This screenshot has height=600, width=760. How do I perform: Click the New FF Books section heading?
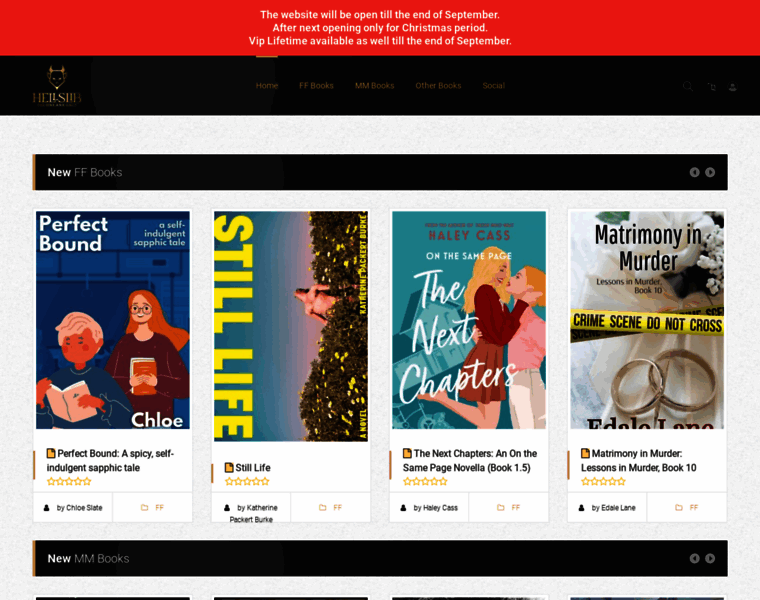(x=85, y=173)
